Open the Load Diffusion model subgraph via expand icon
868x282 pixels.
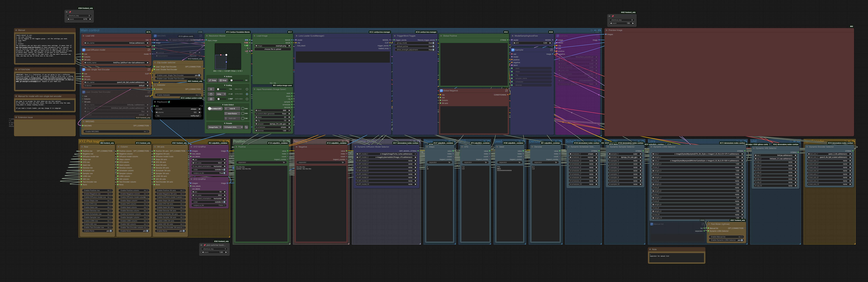[149, 50]
